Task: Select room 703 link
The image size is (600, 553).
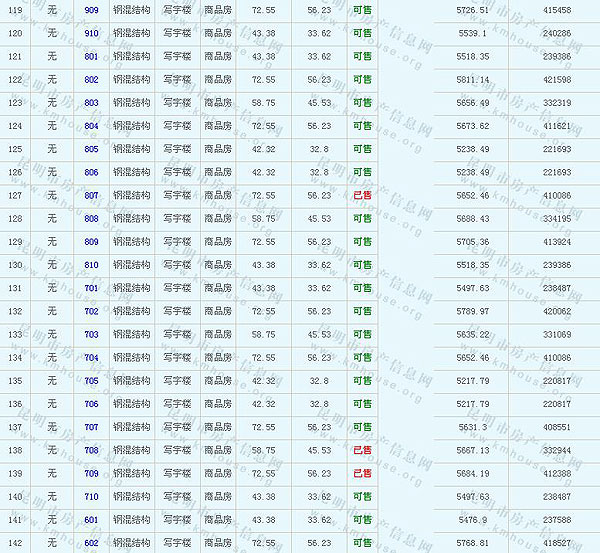Action: [91, 335]
